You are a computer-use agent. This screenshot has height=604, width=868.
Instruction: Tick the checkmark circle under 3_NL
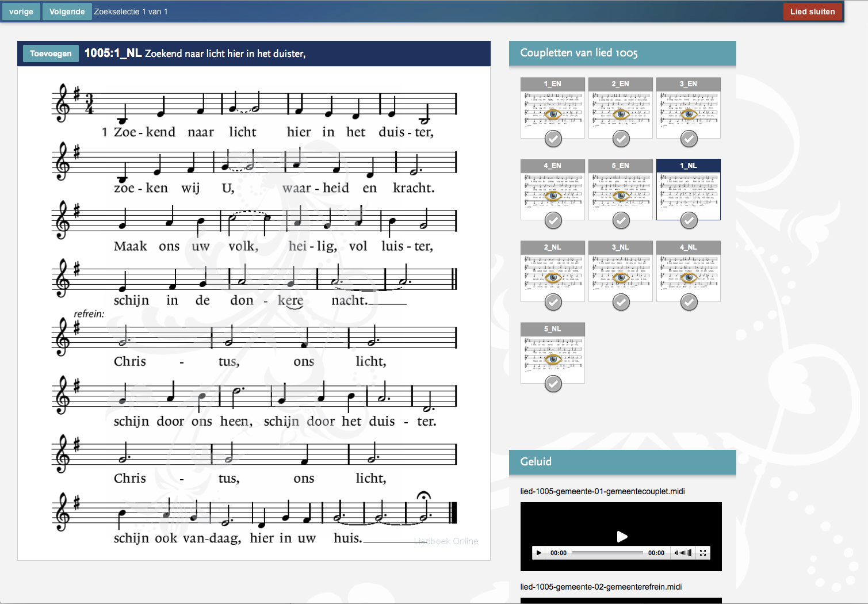pyautogui.click(x=621, y=302)
